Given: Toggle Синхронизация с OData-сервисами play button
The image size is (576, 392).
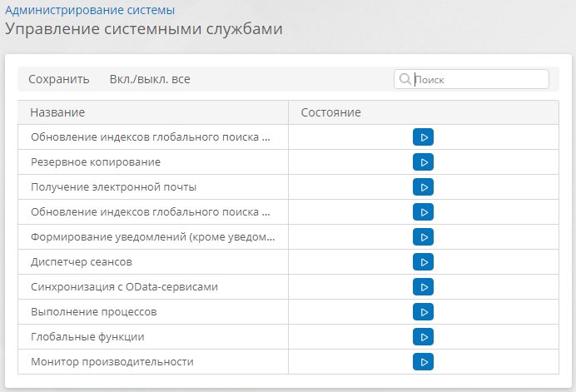Looking at the screenshot, I should click(423, 287).
